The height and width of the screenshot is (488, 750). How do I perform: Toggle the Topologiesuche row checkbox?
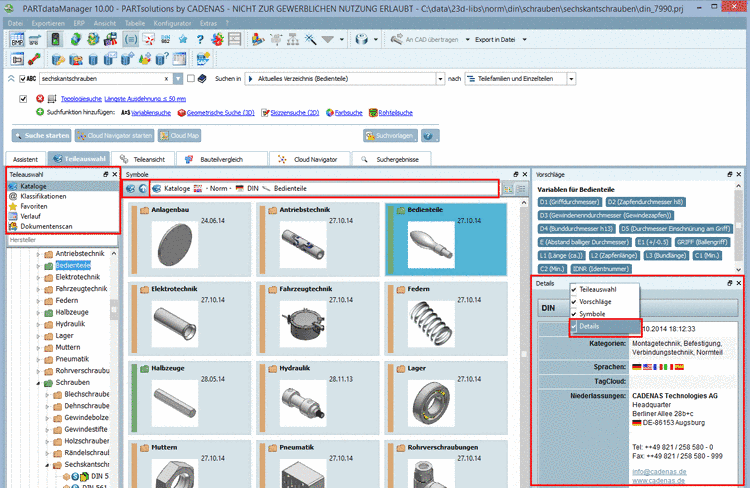click(23, 99)
